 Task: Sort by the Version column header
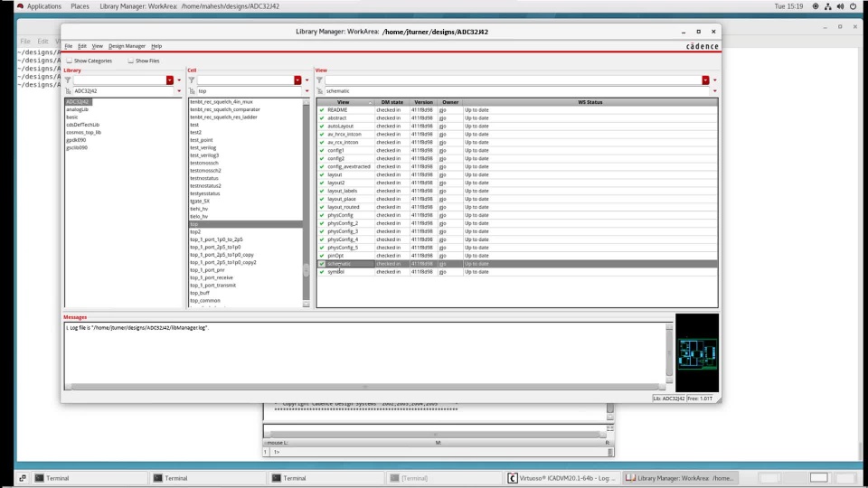[x=423, y=102]
